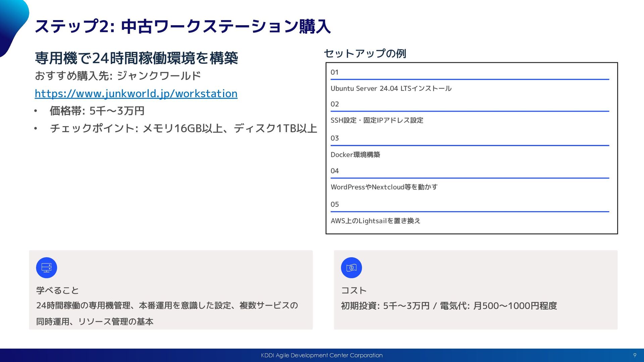Click the セットアップの例 heading
This screenshot has height=362, width=644.
(x=365, y=53)
